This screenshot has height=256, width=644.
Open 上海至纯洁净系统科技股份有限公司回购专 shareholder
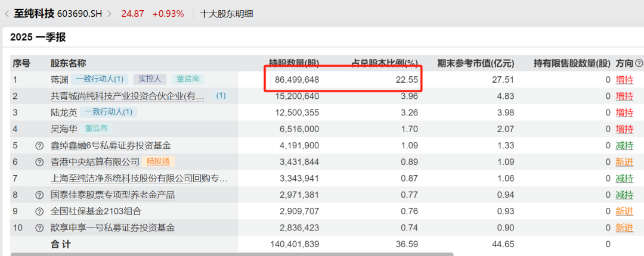point(138,178)
